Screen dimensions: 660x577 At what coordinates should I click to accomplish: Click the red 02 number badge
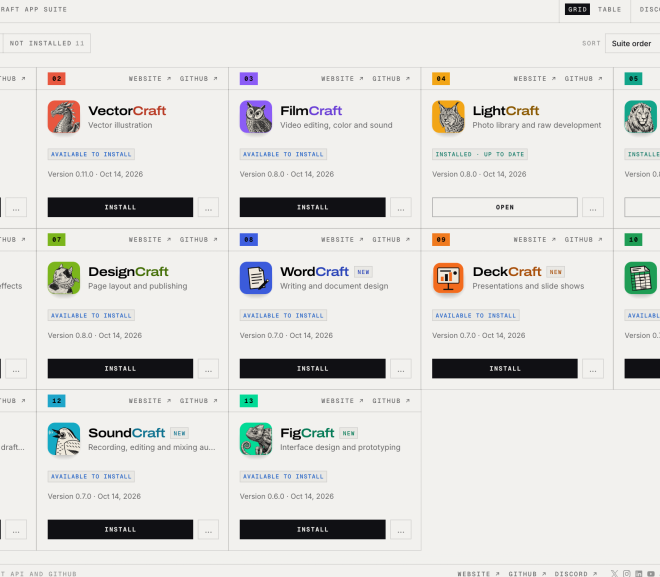click(x=56, y=79)
